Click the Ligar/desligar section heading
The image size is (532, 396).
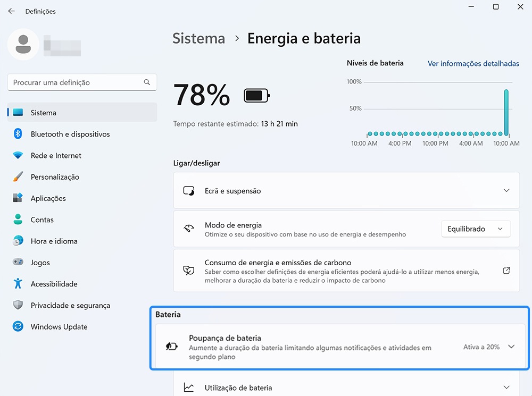tap(196, 163)
